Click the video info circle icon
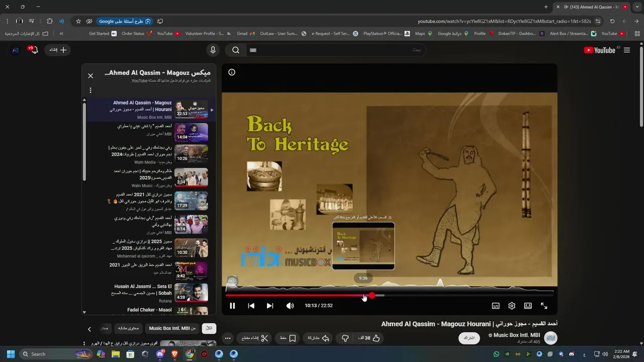The height and width of the screenshot is (362, 644). (232, 72)
